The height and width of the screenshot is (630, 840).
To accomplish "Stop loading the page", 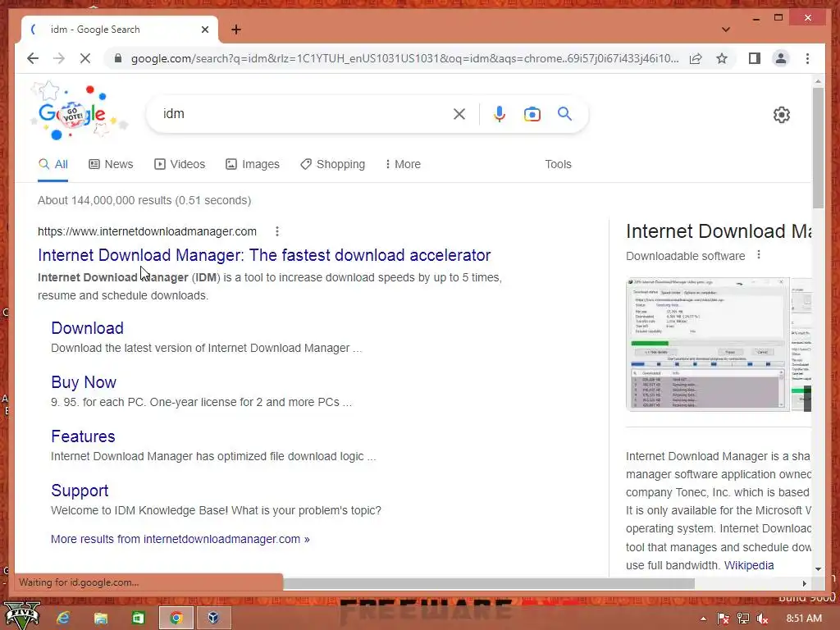I will click(85, 58).
